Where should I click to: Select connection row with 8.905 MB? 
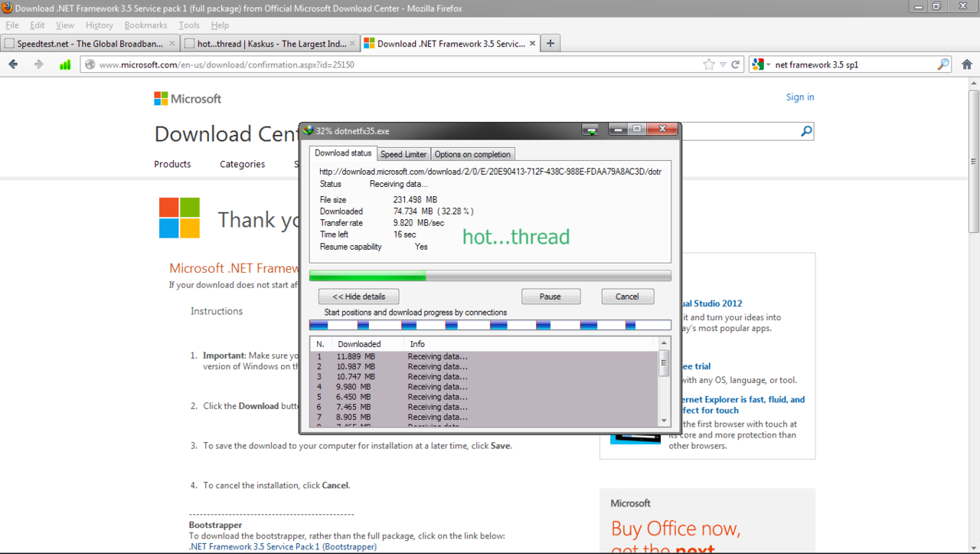[x=484, y=417]
